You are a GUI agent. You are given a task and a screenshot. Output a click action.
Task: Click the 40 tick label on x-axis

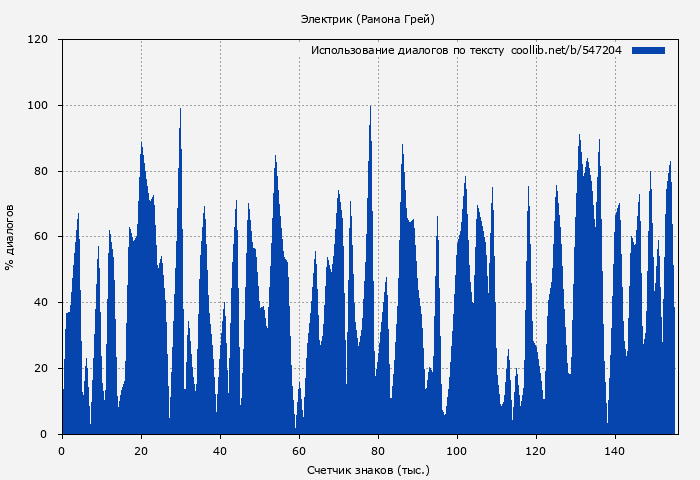pyautogui.click(x=220, y=450)
